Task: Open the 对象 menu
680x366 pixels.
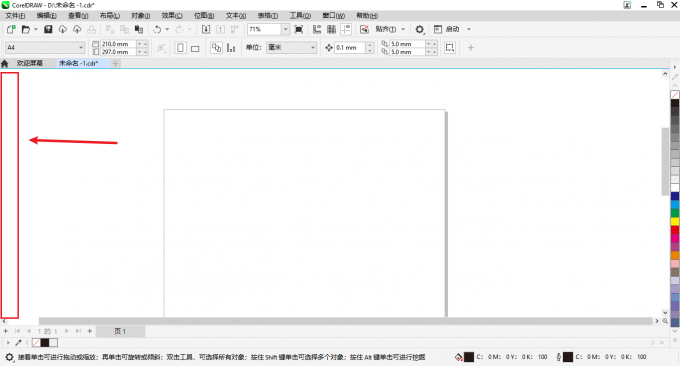Action: coord(141,16)
